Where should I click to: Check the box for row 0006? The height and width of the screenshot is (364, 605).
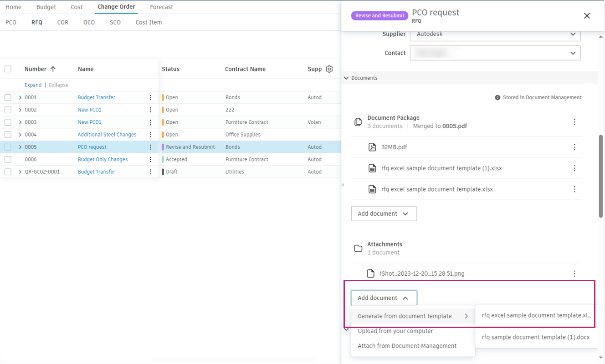coord(8,159)
